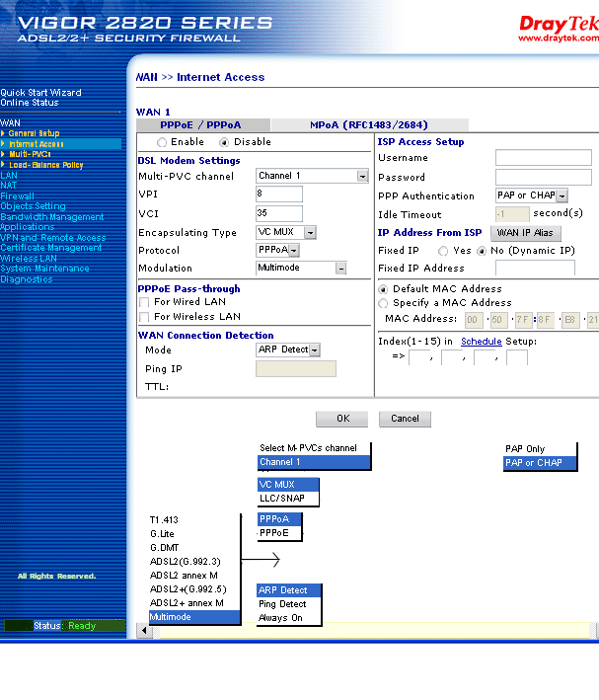
Task: Select Default MAC Address option
Action: 383,289
